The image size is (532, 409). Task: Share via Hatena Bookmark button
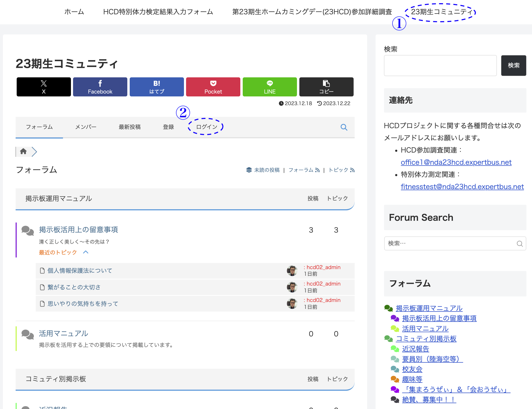click(x=157, y=87)
